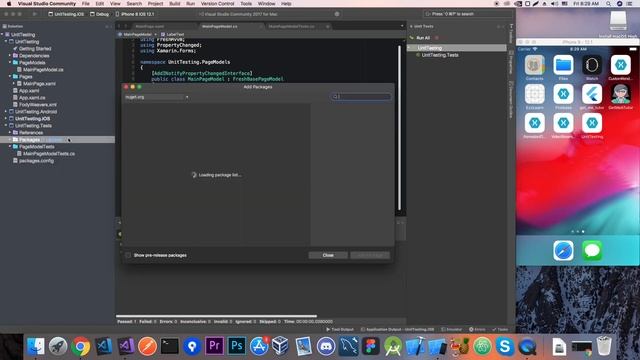Image resolution: width=640 pixels, height=360 pixels.
Task: Open Launchpad rocket from the dock
Action: 58,347
